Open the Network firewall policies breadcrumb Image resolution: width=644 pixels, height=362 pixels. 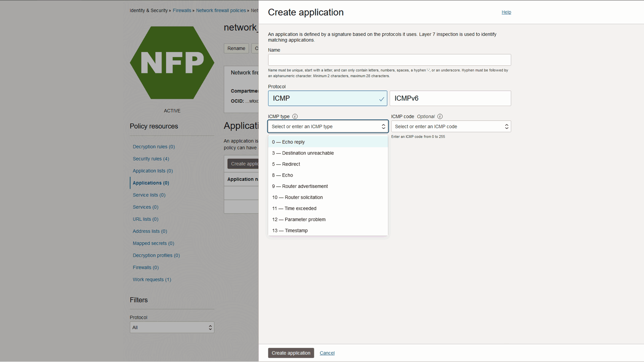(221, 10)
